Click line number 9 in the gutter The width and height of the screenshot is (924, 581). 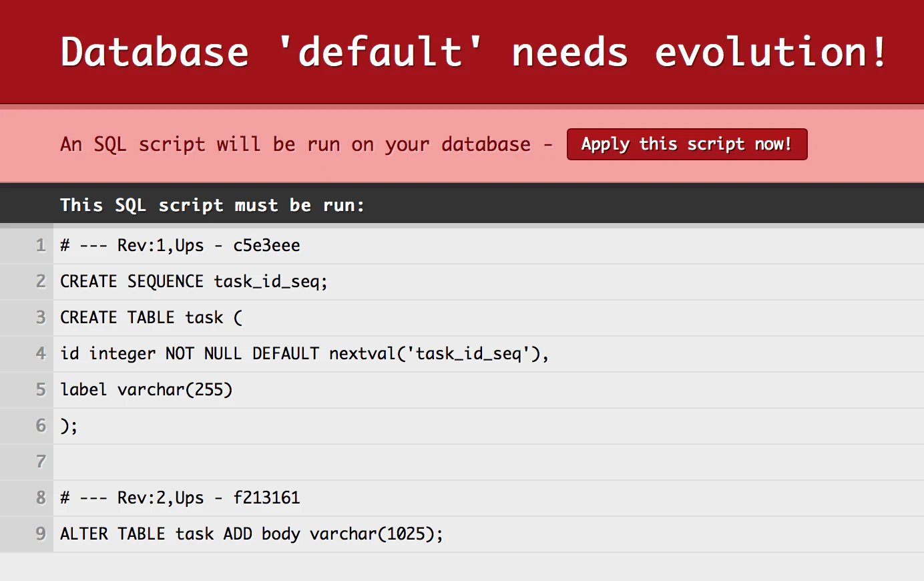pyautogui.click(x=41, y=534)
